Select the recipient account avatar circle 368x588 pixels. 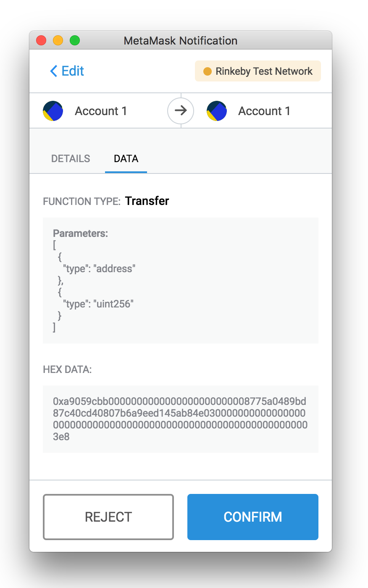pyautogui.click(x=216, y=110)
